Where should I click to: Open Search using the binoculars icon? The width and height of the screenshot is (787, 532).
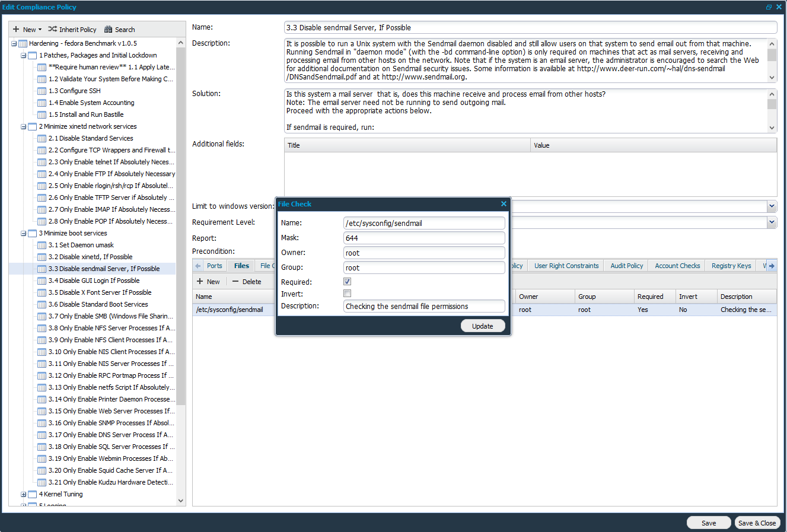point(109,29)
